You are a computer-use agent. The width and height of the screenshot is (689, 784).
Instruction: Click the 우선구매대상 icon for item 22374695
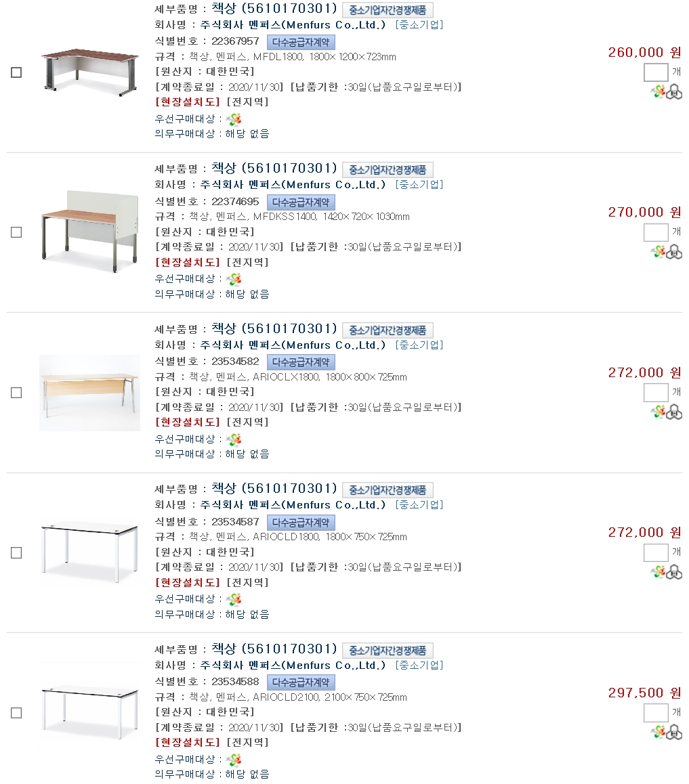point(234,279)
